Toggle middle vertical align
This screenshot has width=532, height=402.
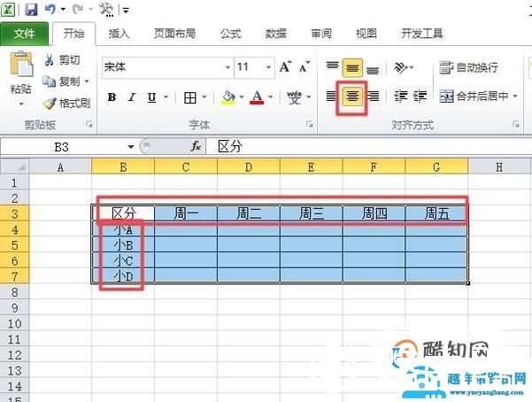352,68
